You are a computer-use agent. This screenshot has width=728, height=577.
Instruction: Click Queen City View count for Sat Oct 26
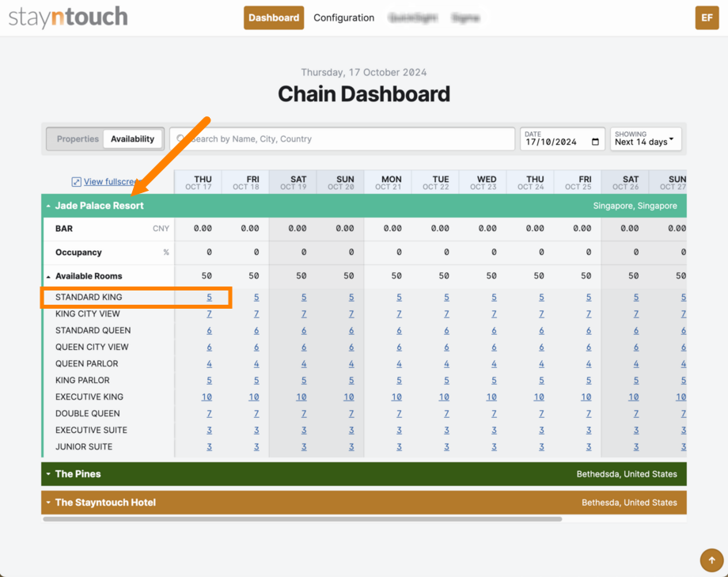click(x=636, y=347)
